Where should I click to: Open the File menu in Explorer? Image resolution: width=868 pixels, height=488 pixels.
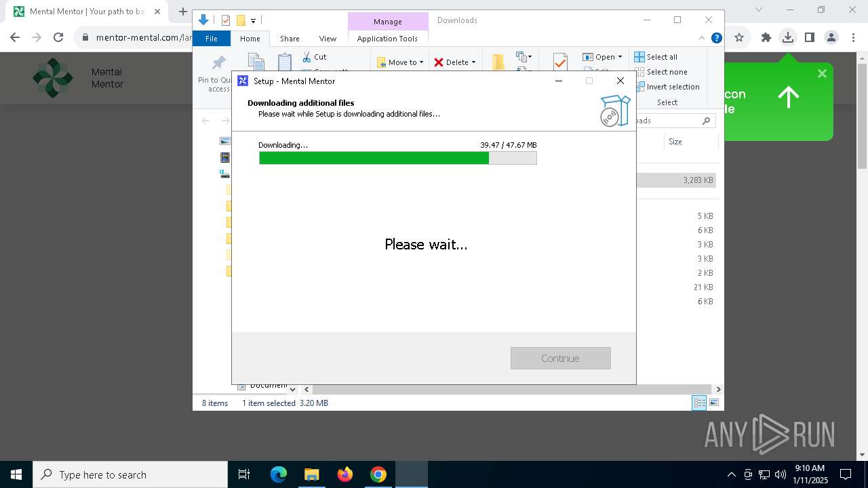(x=212, y=39)
